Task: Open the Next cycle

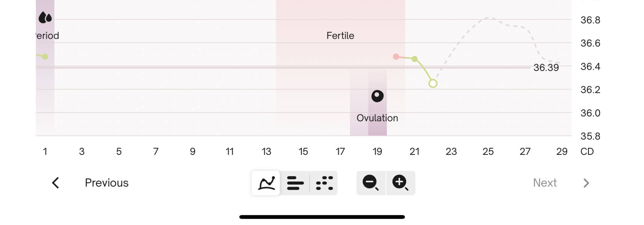Action: (x=545, y=183)
